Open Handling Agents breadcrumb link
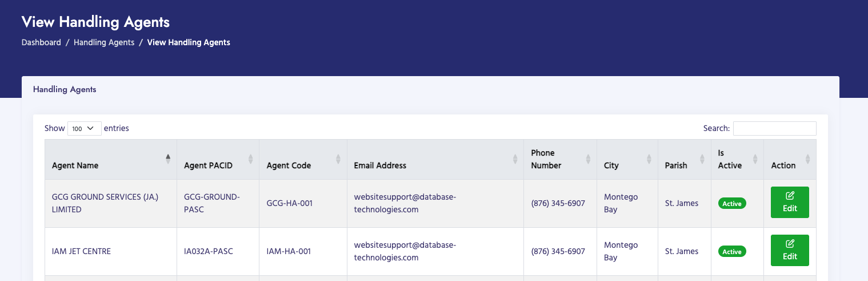Viewport: 868px width, 281px height. pos(104,42)
